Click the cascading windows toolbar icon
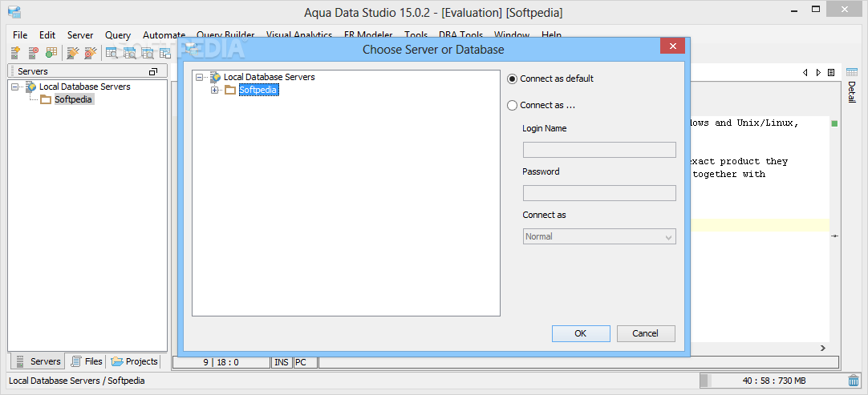Viewport: 868px width, 395px height. [165, 53]
